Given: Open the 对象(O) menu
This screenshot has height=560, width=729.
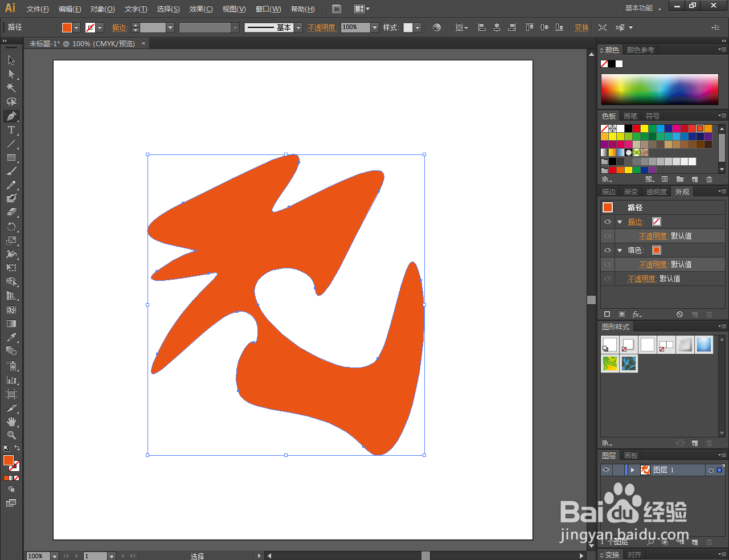Looking at the screenshot, I should click(x=103, y=9).
